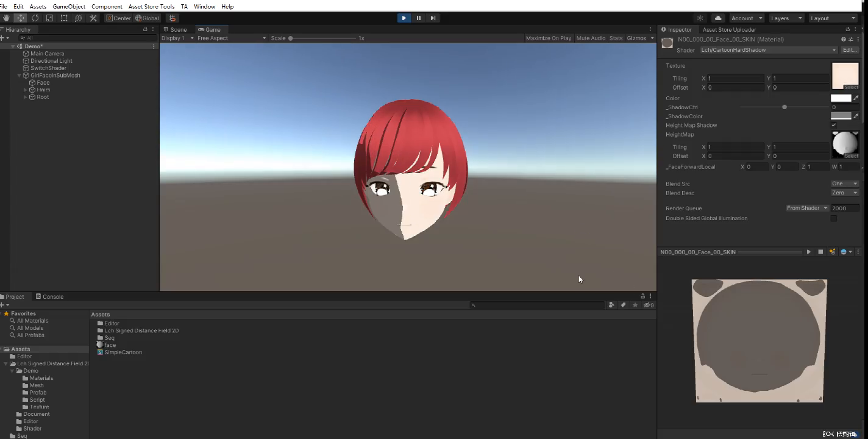This screenshot has height=439, width=868.
Task: Click Select on the Texture thumbnail
Action: click(851, 87)
